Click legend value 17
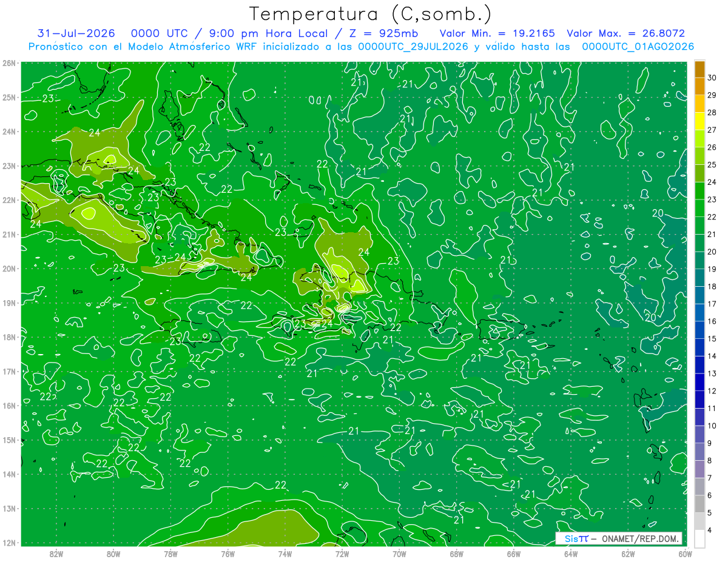The width and height of the screenshot is (728, 562). click(x=712, y=304)
